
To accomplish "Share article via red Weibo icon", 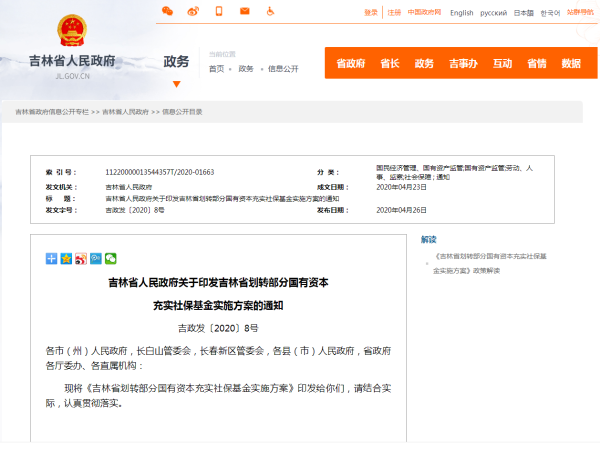I will 81,259.
